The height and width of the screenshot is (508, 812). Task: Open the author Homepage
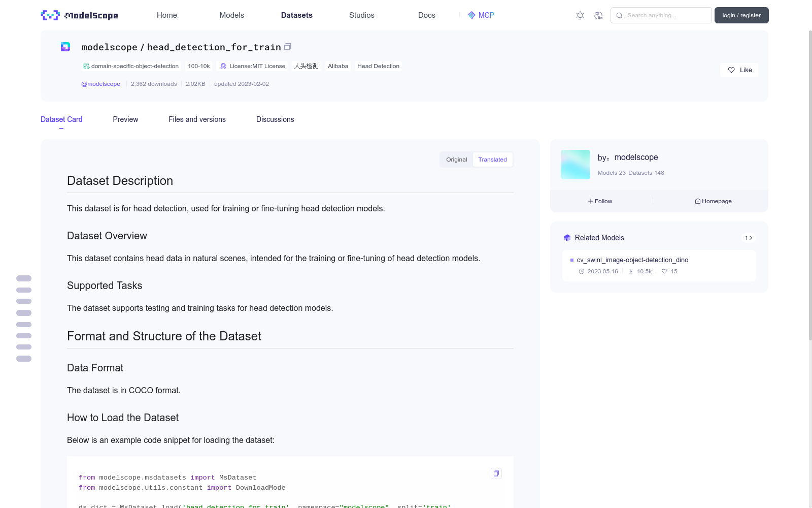pos(713,201)
